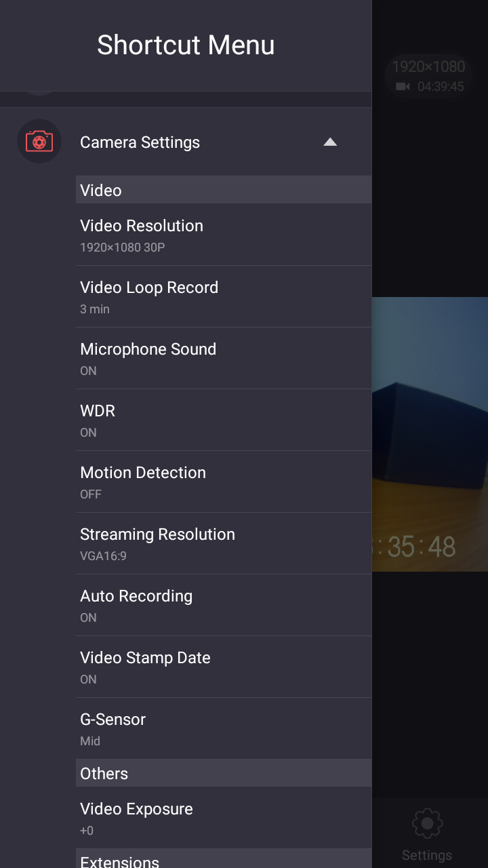The width and height of the screenshot is (488, 868).
Task: Tap the red Camera Settings icon
Action: (x=39, y=142)
